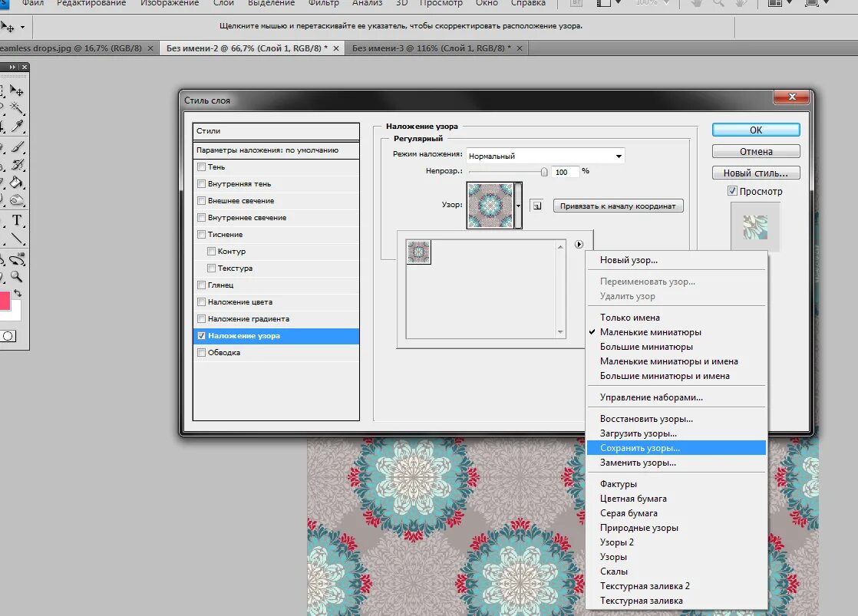Click the current tool preset icon in options bar
Screen dimensions: 858x616
coord(7,27)
